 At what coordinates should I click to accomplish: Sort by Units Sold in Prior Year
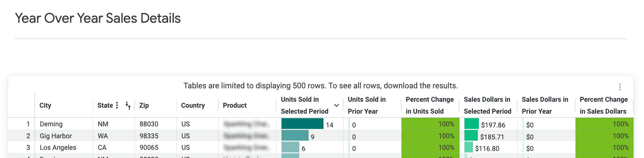367,105
